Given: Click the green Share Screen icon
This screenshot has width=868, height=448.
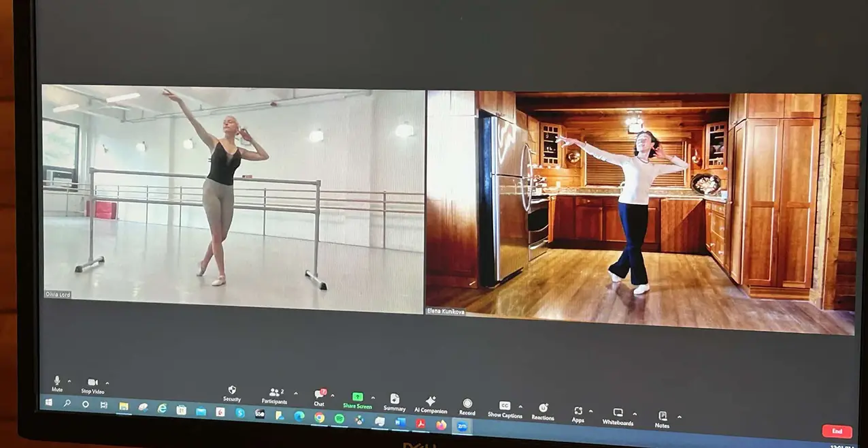Looking at the screenshot, I should click(x=357, y=397).
